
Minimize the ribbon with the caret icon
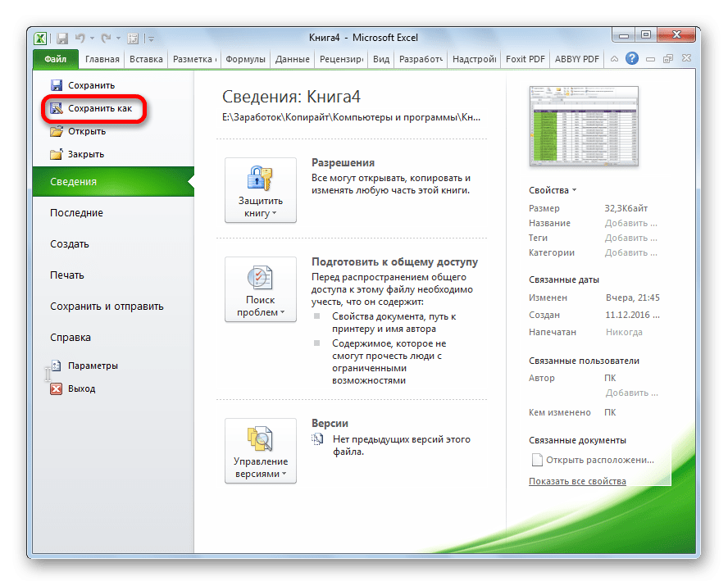tap(614, 59)
